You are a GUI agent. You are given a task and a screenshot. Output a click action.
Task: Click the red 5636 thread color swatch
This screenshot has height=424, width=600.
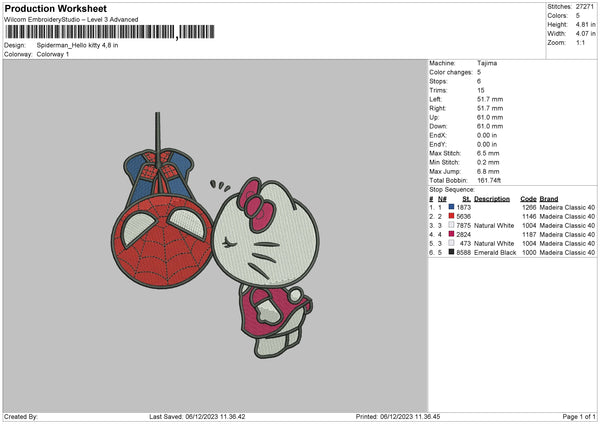tap(452, 216)
